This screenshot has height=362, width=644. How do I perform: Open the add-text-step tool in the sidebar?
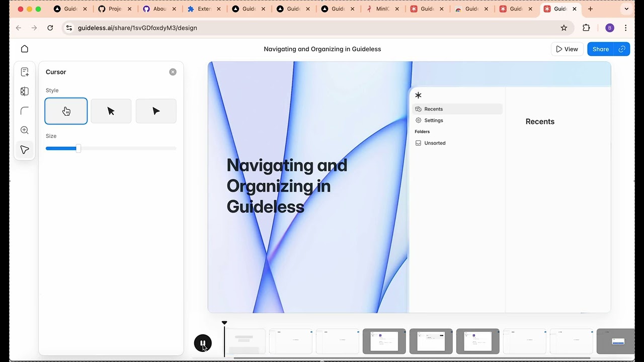click(x=25, y=72)
